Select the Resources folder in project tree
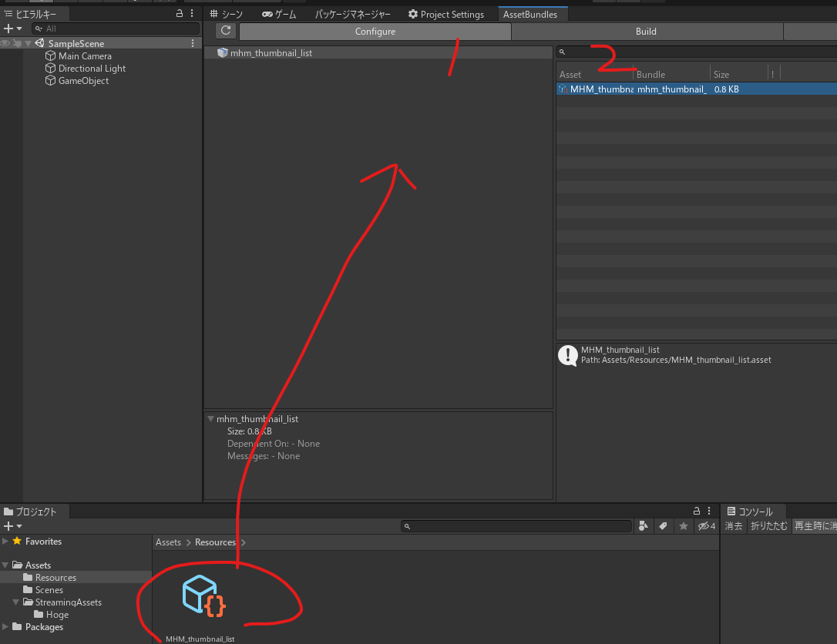The height and width of the screenshot is (644, 837). pyautogui.click(x=55, y=577)
